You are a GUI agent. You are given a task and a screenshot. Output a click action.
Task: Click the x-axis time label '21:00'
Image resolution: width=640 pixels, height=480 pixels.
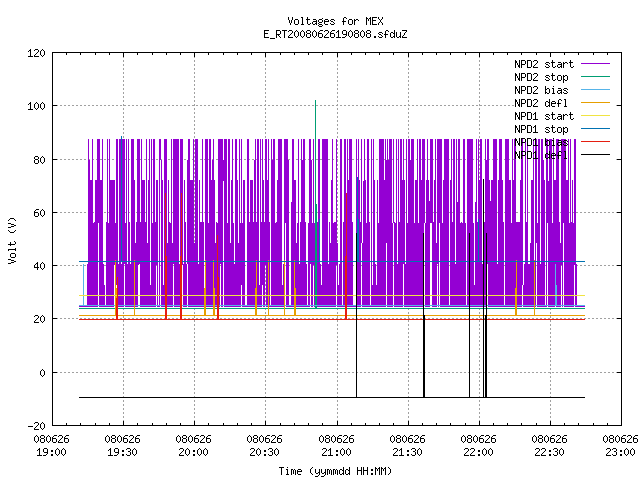(336, 453)
